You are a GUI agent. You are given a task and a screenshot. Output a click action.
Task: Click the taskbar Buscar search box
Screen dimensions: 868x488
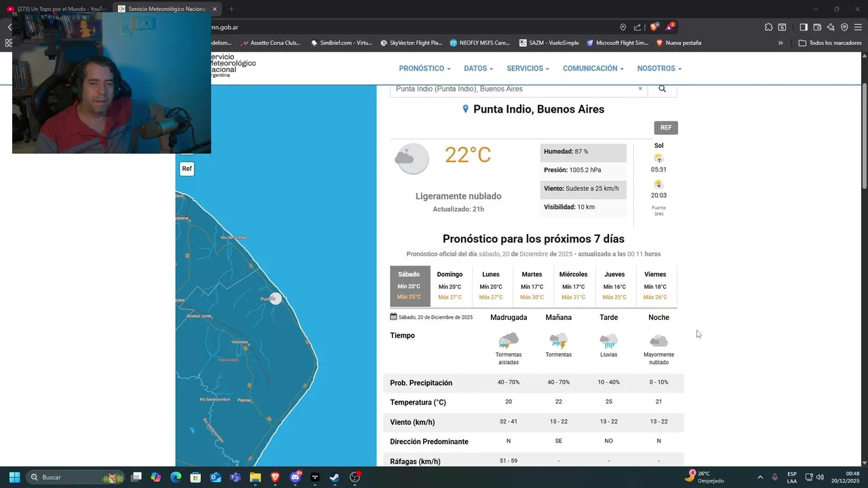tap(75, 477)
